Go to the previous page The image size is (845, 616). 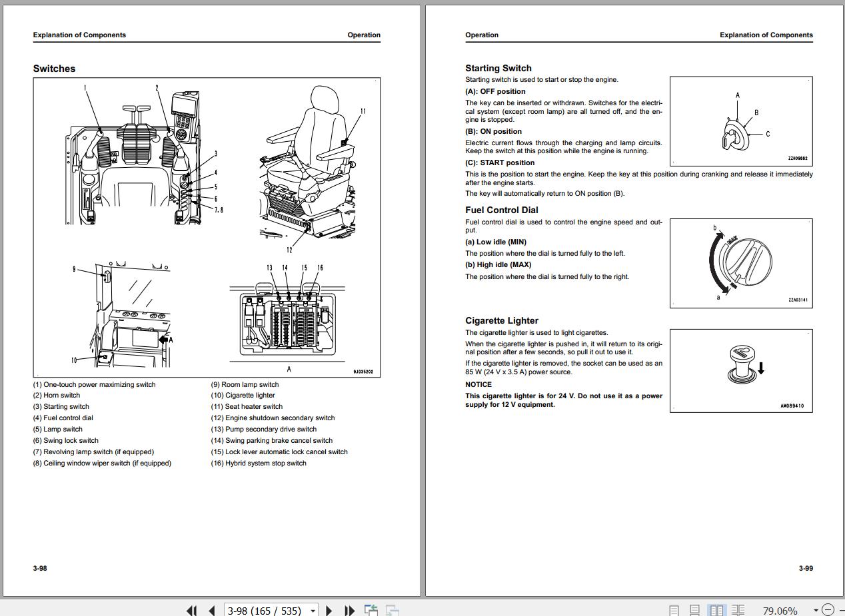tap(212, 610)
